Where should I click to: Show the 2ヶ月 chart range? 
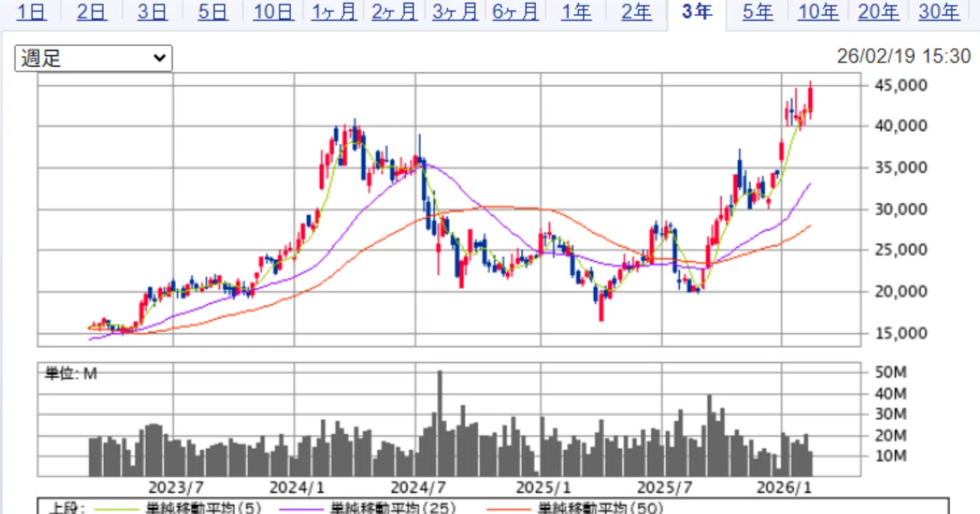pyautogui.click(x=394, y=11)
